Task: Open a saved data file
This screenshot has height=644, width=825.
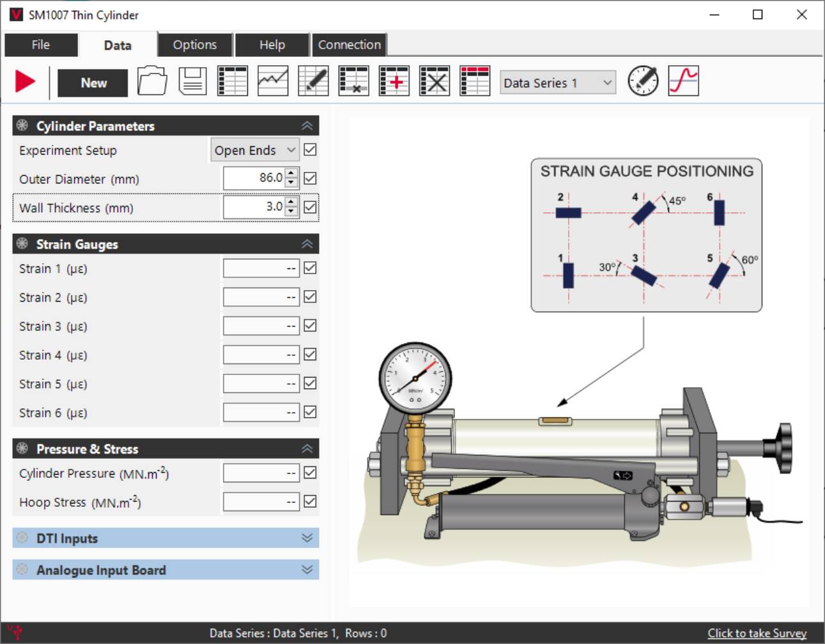Action: (x=152, y=81)
